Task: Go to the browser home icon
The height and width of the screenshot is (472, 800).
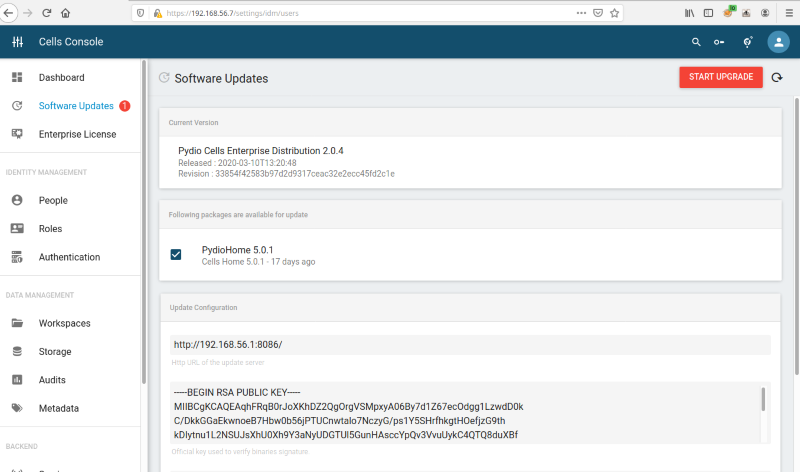Action: (x=65, y=13)
